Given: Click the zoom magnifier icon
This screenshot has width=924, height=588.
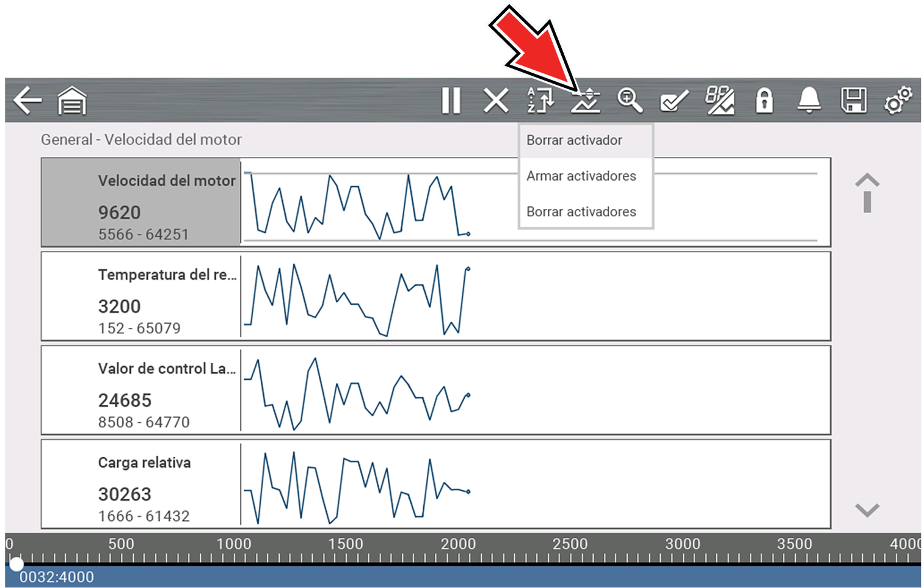Looking at the screenshot, I should pos(630,101).
